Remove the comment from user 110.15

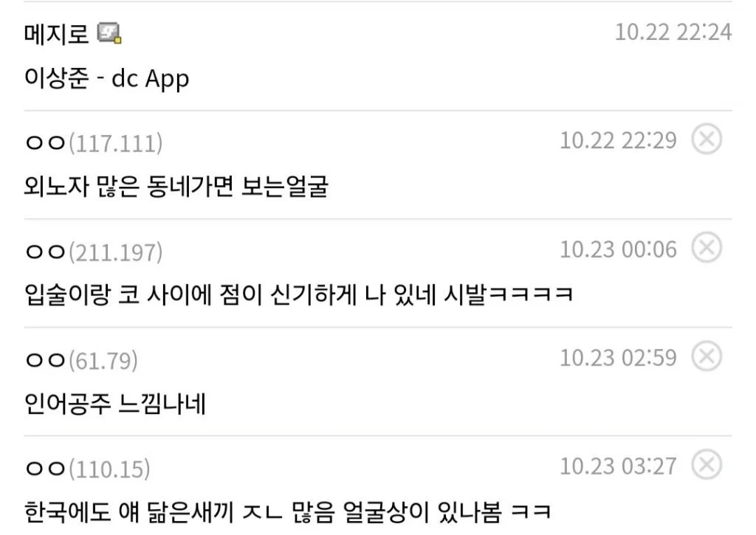(x=707, y=465)
